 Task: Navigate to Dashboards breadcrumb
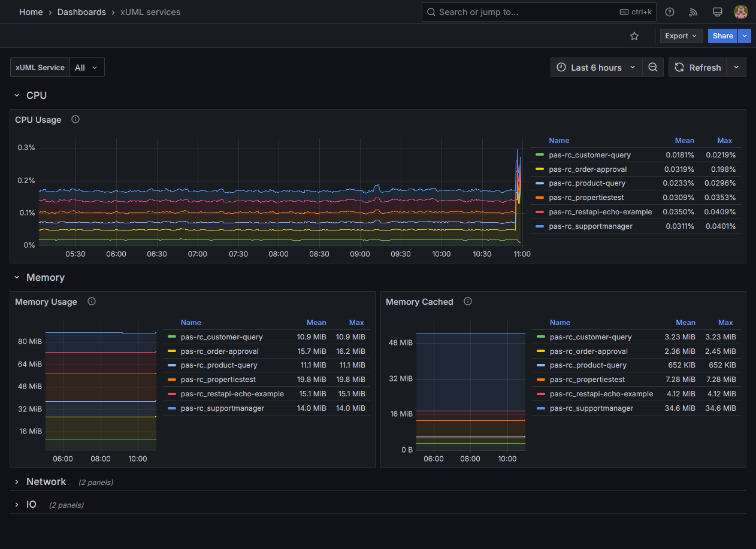pyautogui.click(x=81, y=12)
